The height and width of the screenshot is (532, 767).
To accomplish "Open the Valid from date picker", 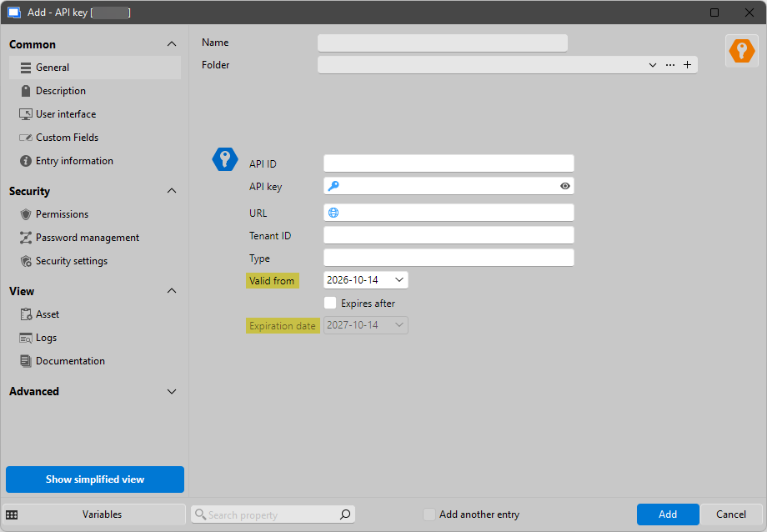I will [399, 280].
